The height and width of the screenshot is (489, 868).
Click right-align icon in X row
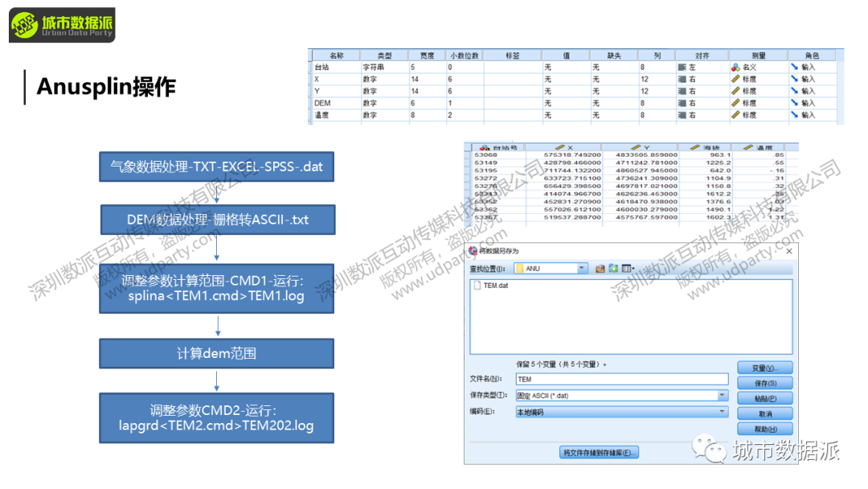[x=682, y=79]
